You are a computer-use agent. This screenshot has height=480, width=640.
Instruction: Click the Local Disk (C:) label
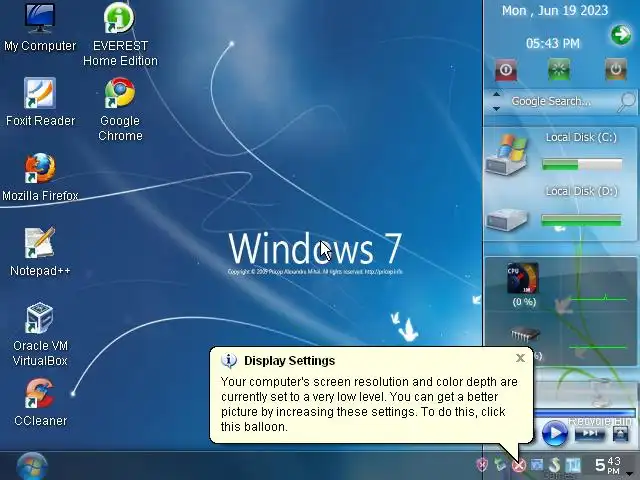tap(581, 138)
